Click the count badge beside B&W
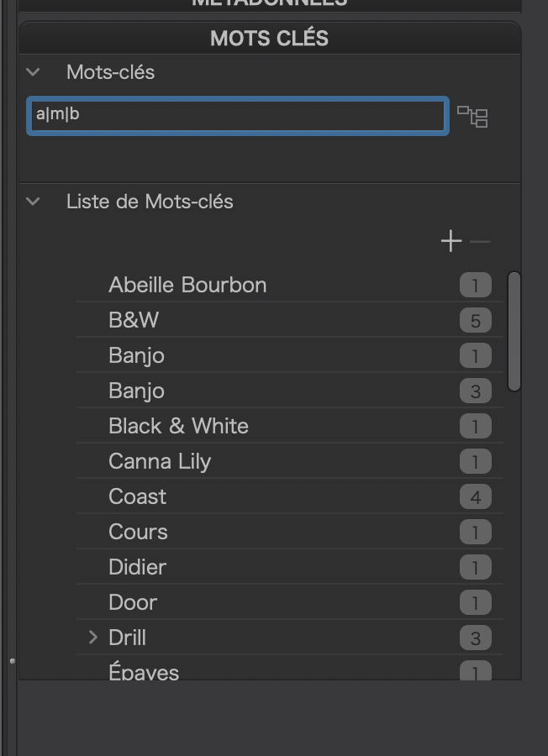Screen dimensions: 548x756 click(x=475, y=321)
